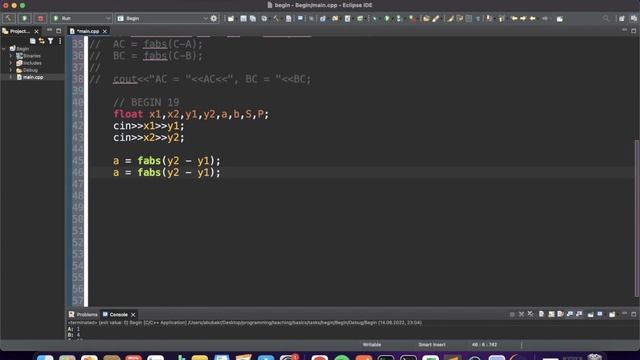Click the C/C++ perspective icon at far right
Viewport: 640px width, 360px height.
(633, 18)
